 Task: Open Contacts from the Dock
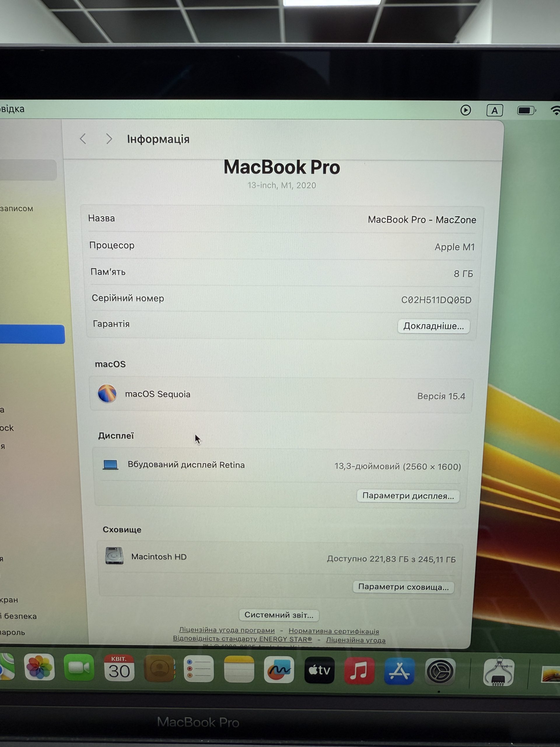point(159,668)
